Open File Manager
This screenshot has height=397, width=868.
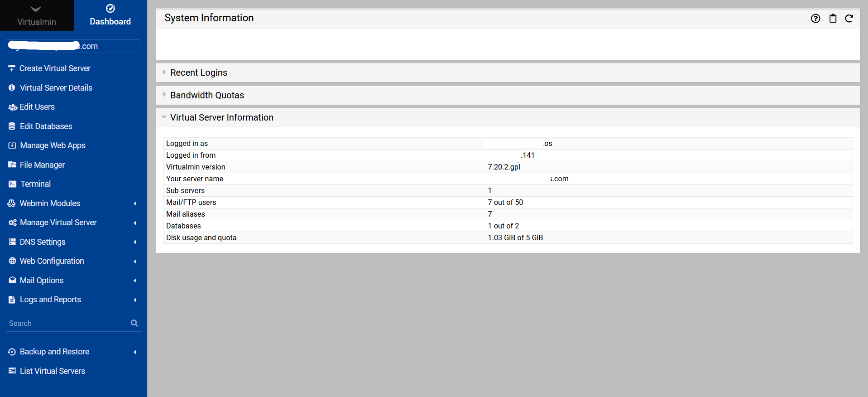point(43,165)
